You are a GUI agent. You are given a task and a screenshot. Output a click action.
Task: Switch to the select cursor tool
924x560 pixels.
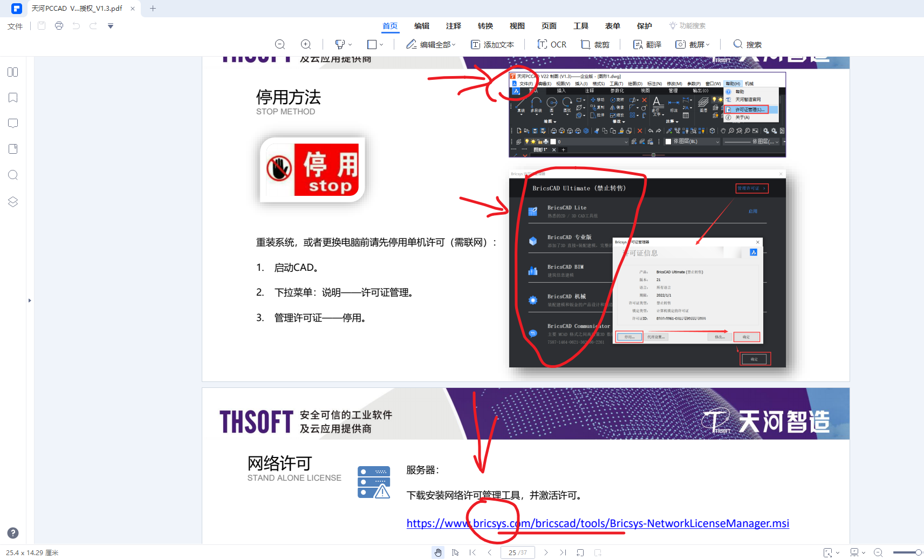coord(455,552)
